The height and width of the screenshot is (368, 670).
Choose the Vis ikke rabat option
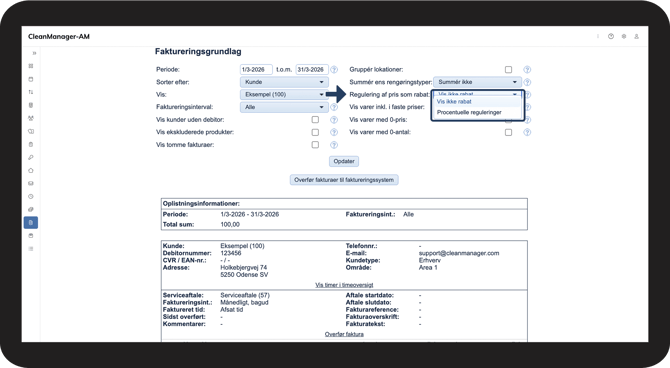click(477, 102)
